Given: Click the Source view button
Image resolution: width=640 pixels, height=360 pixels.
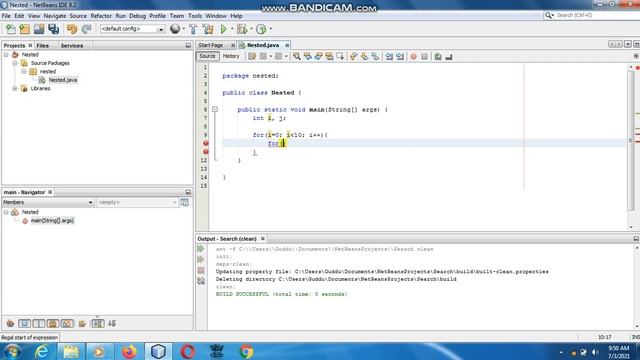Looking at the screenshot, I should 207,56.
